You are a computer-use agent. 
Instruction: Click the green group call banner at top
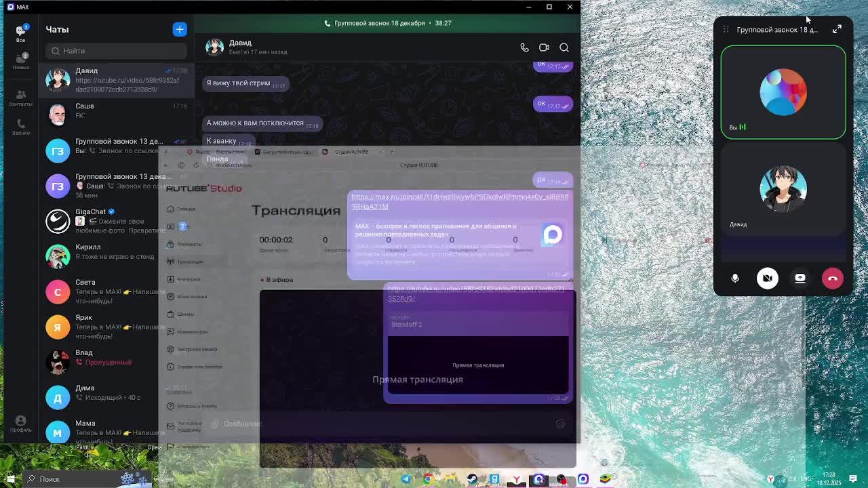pos(387,23)
